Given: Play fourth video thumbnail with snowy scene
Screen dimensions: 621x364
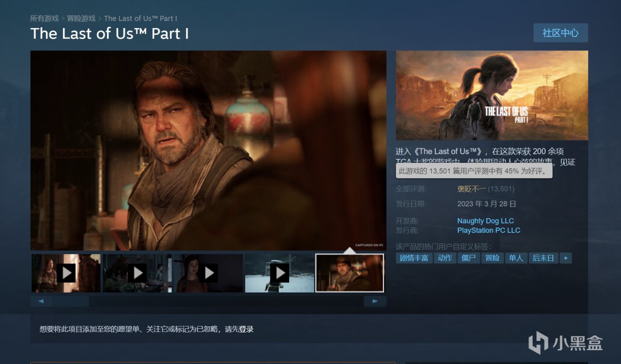Looking at the screenshot, I should pos(280,273).
